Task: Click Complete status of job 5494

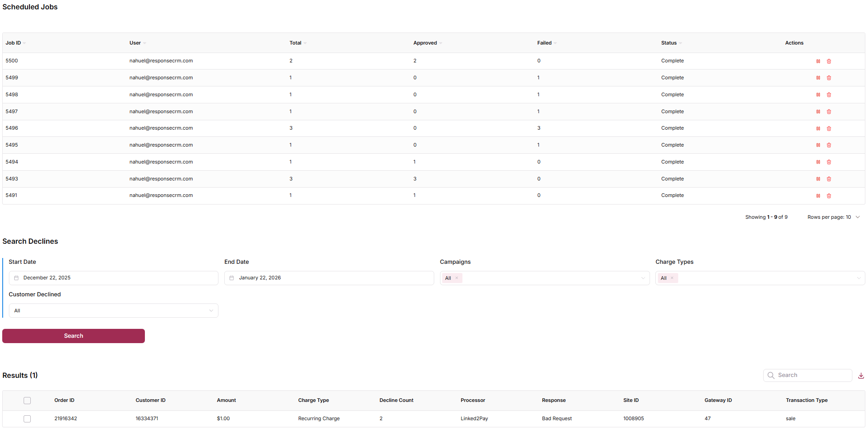Action: tap(672, 162)
